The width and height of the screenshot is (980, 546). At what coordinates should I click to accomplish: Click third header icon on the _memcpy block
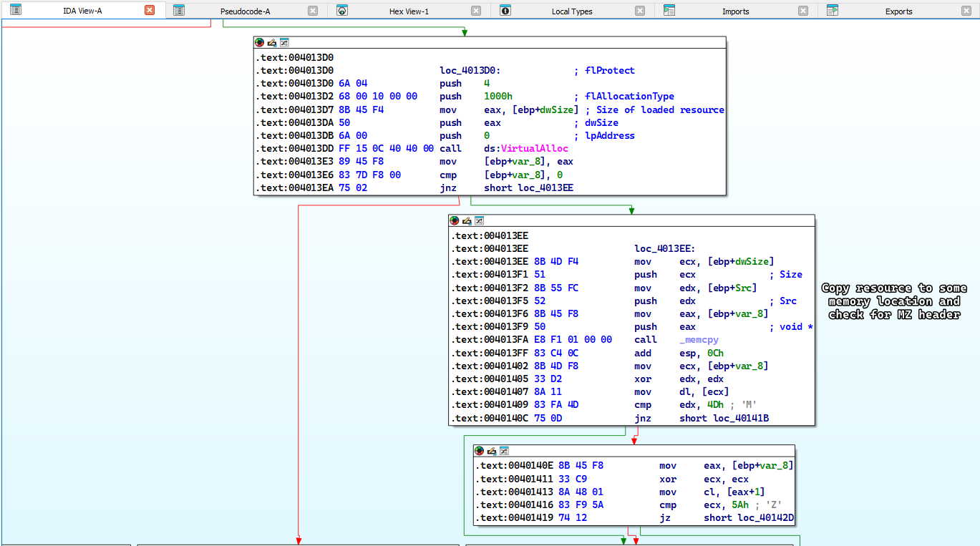[480, 221]
